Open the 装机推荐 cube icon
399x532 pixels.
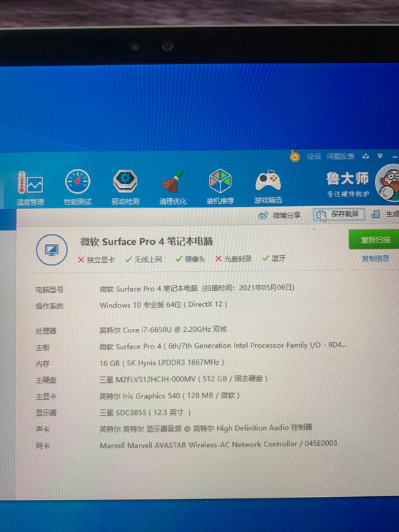pos(220,186)
